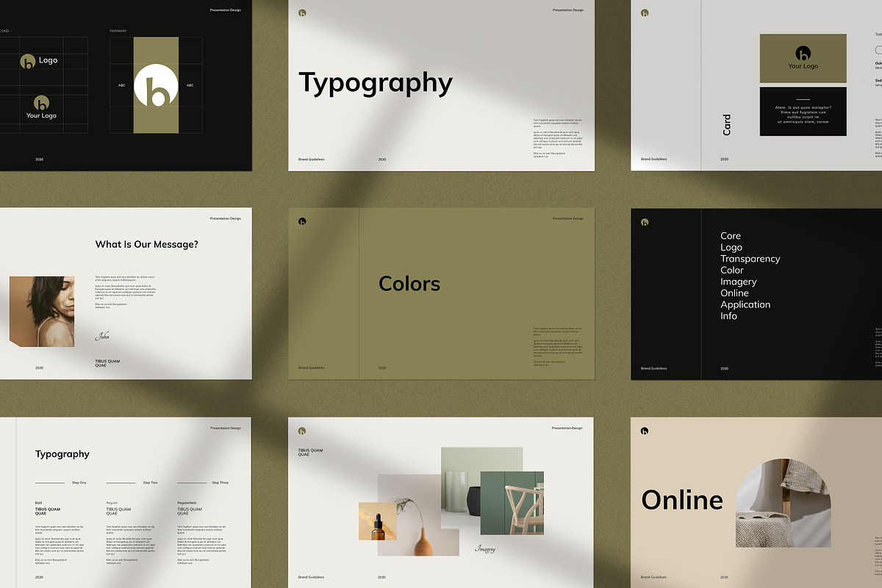882x588 pixels.
Task: Click the olive 'b' icon beside the 'Logo' text
Action: coord(28,61)
